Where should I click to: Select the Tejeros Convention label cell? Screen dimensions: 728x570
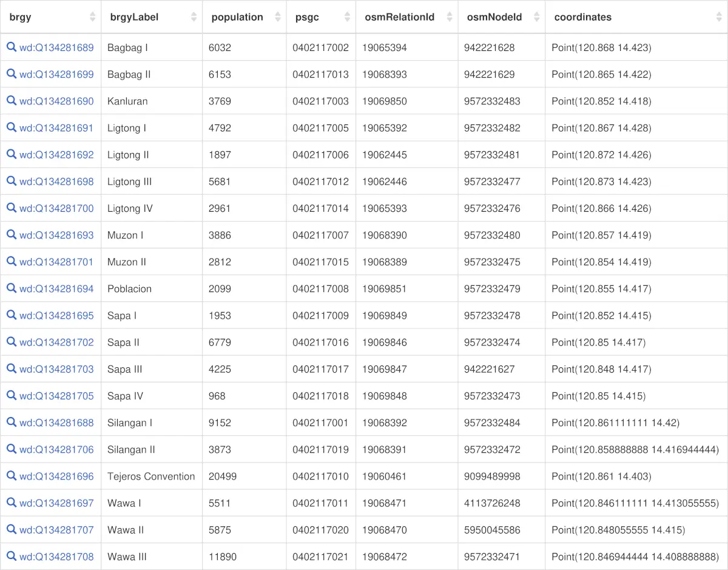[x=151, y=476]
